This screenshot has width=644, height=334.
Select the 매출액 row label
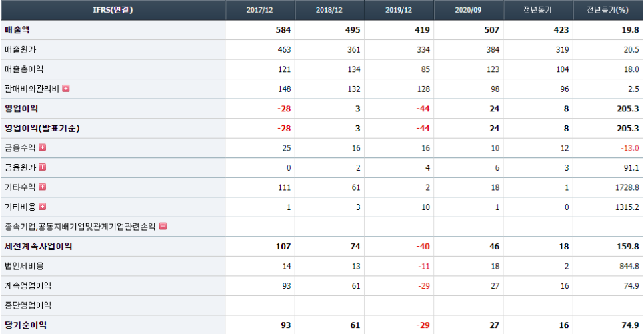click(17, 29)
